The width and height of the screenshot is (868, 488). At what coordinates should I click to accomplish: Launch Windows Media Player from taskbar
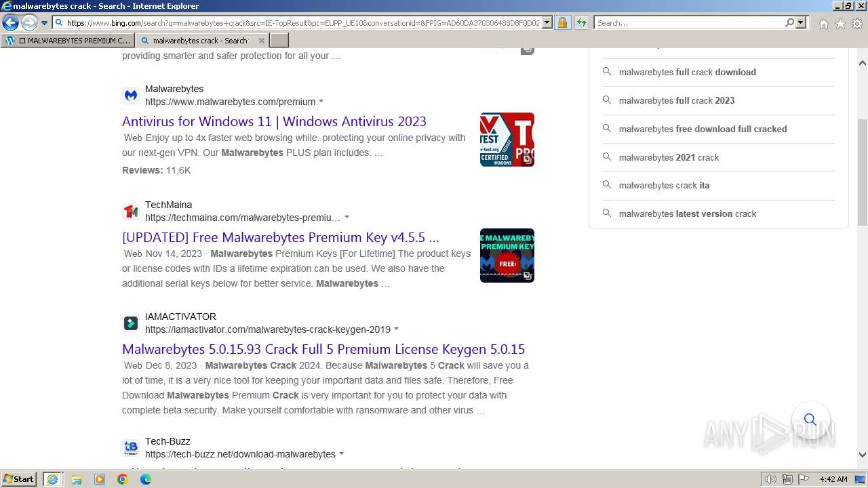(x=100, y=479)
